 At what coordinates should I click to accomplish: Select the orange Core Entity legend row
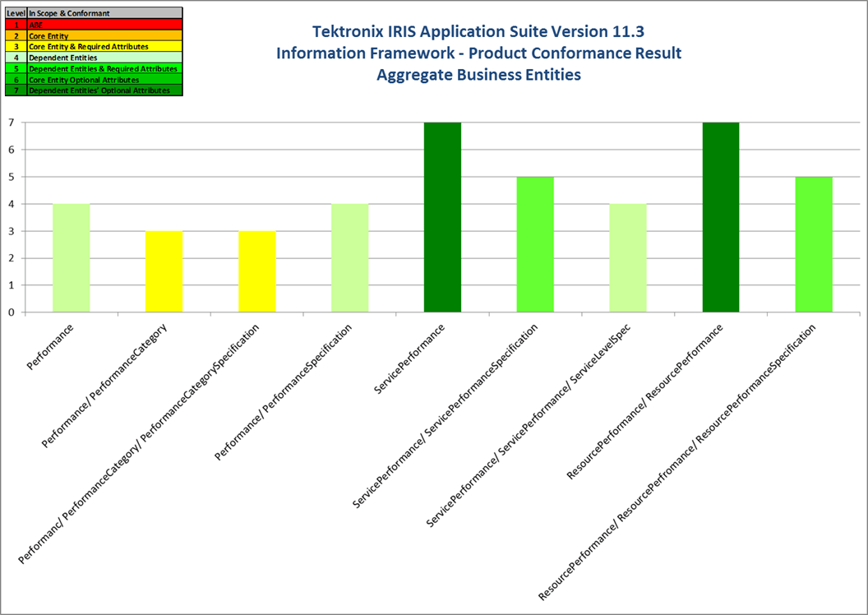tap(94, 35)
